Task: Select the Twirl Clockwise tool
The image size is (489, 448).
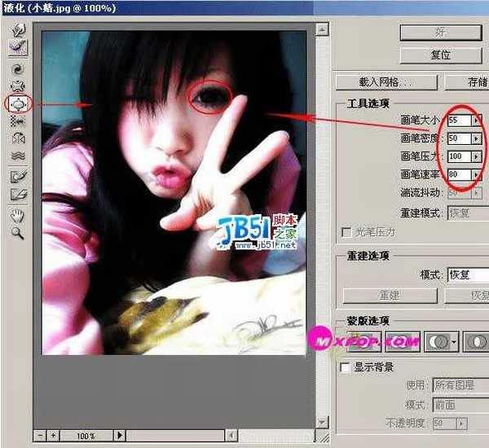Action: click(x=18, y=69)
